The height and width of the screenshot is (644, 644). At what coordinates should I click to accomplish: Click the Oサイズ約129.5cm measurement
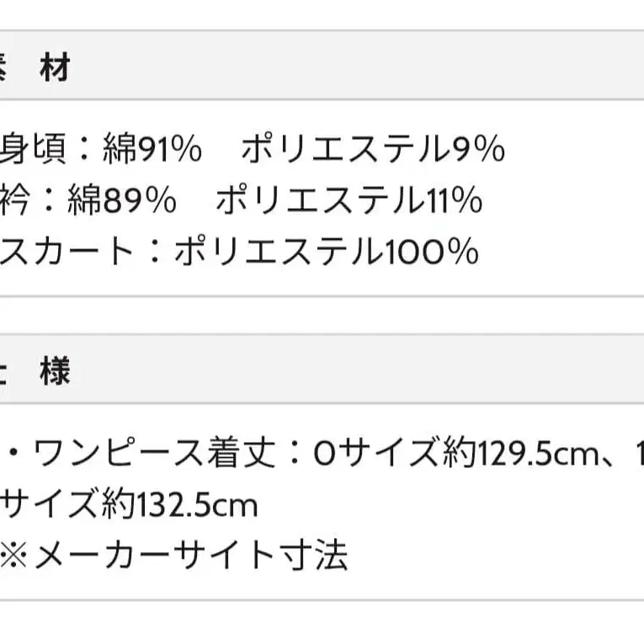[456, 454]
